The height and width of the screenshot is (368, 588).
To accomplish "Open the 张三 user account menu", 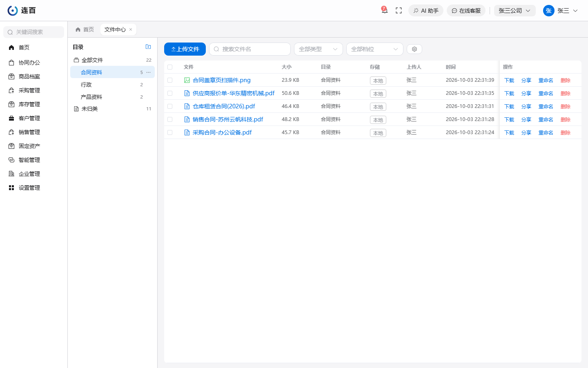I will coord(561,11).
